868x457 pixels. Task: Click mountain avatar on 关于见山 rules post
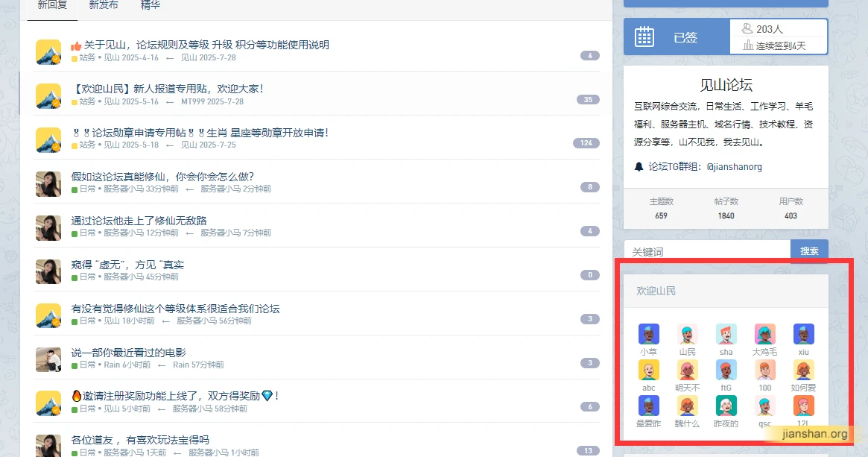pos(48,52)
